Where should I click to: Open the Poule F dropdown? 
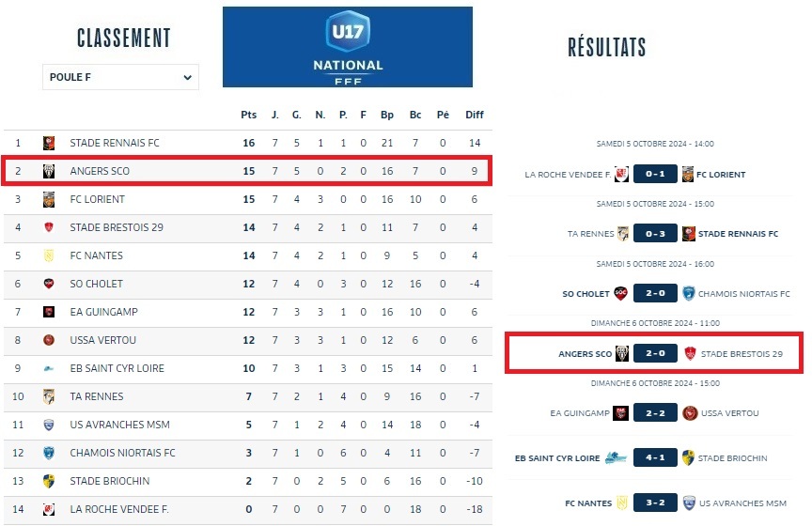[120, 77]
